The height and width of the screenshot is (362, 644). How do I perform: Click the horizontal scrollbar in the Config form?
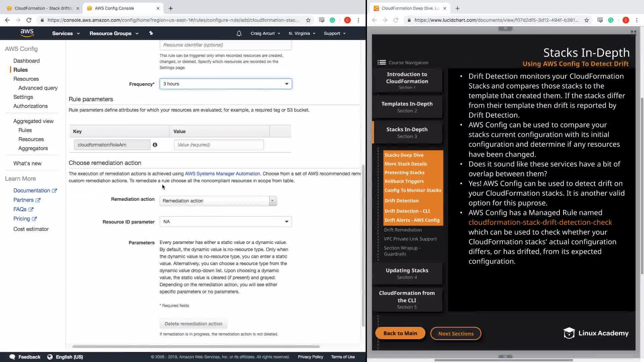coord(196,346)
